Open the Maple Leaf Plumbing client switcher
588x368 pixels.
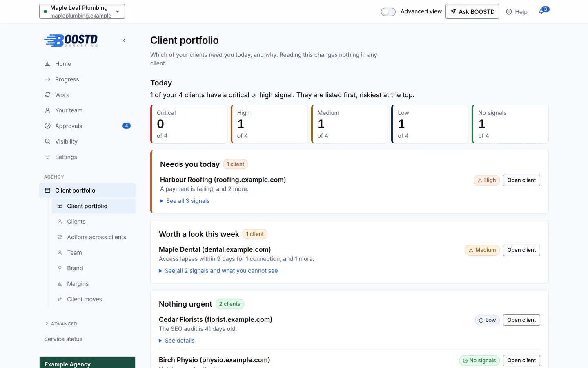click(82, 11)
